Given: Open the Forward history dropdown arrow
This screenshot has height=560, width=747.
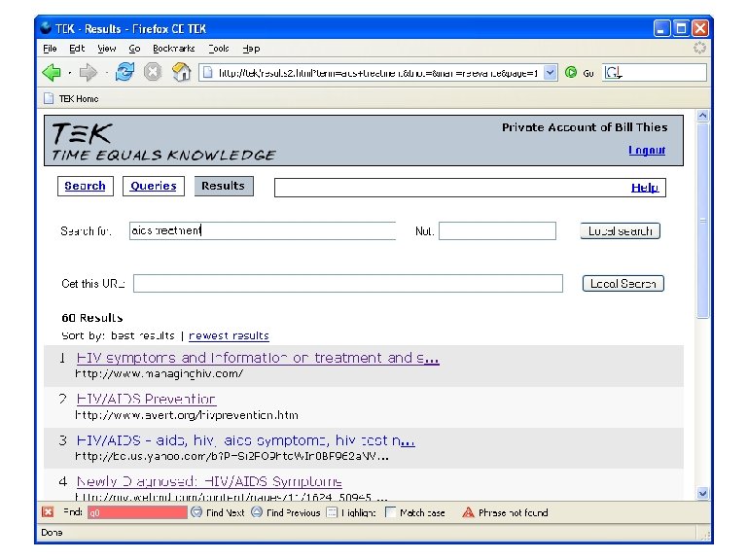Looking at the screenshot, I should (106, 73).
